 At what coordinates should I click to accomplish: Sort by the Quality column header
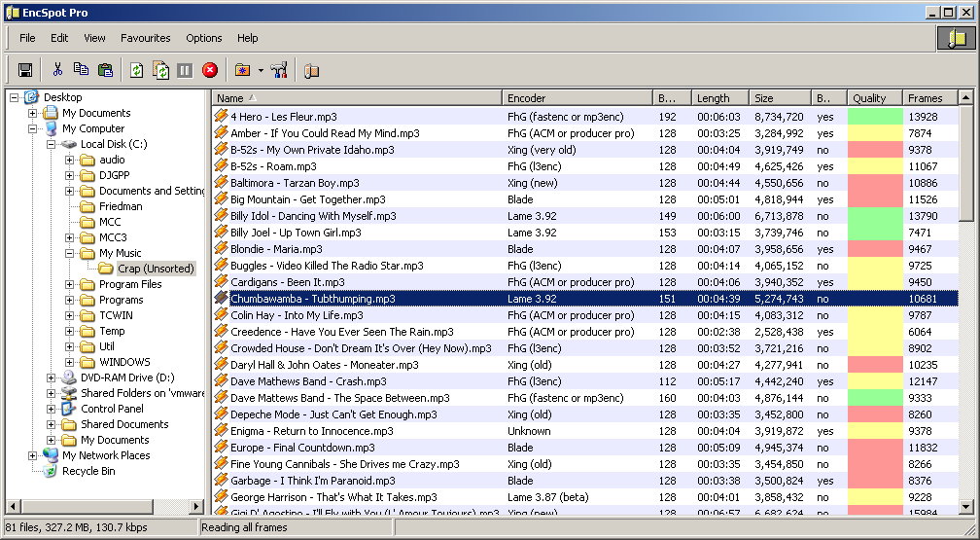click(875, 98)
